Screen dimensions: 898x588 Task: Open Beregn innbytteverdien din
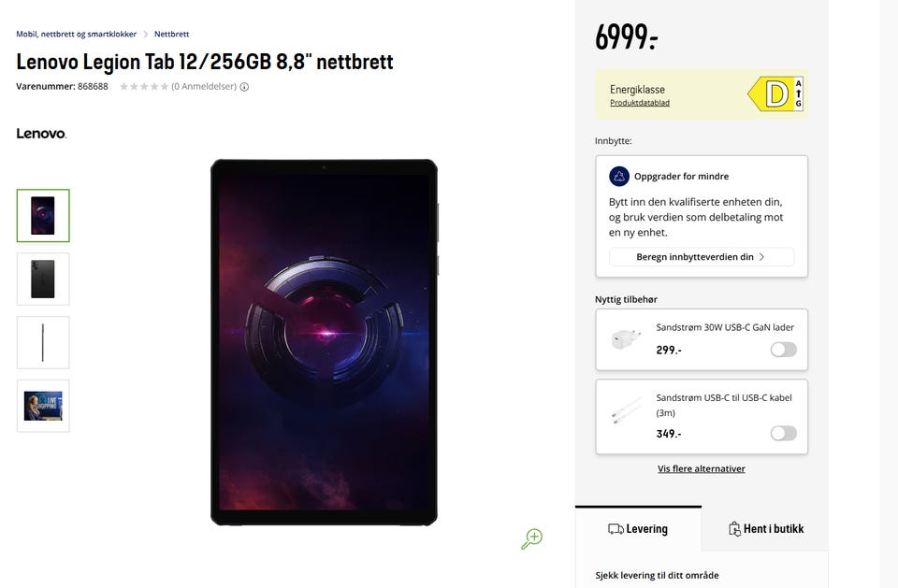(701, 257)
